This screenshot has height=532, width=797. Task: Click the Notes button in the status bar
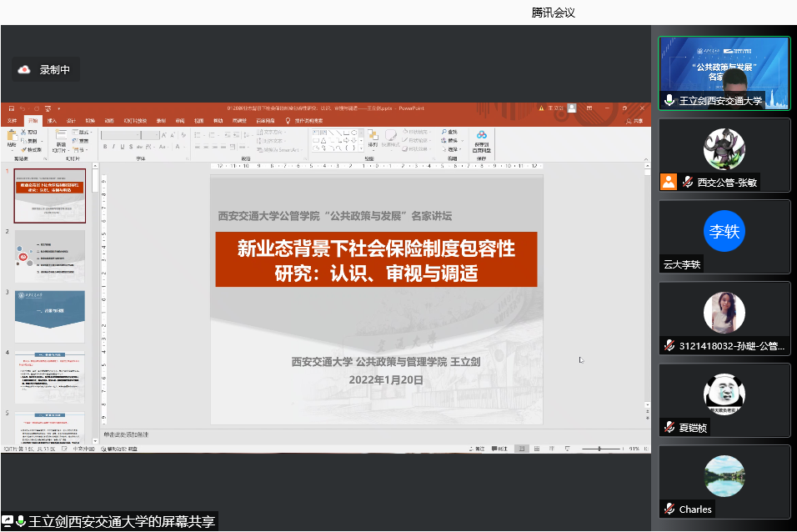[x=476, y=449]
